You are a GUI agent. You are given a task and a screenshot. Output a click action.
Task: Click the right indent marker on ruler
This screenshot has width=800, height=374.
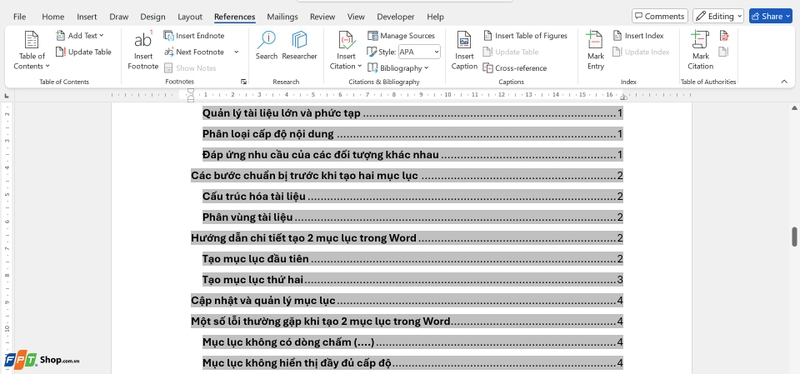(623, 97)
